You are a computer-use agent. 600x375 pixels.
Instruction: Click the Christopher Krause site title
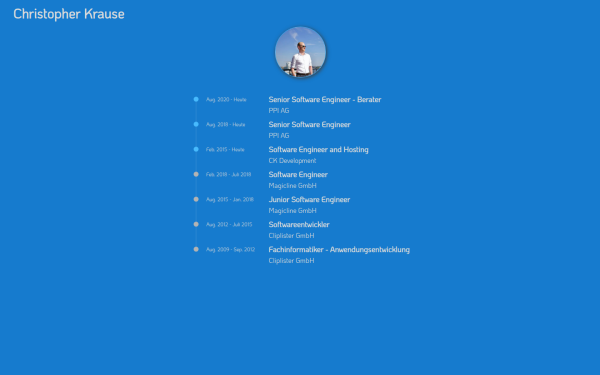69,14
